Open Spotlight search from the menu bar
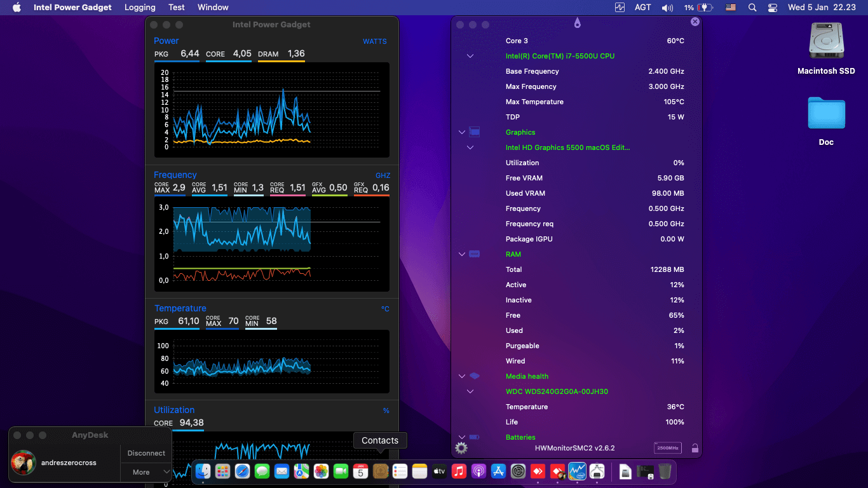 pyautogui.click(x=752, y=7)
